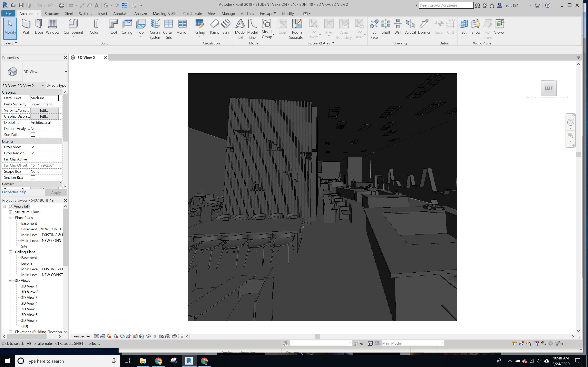
Task: Open the Manage menu tab
Action: 228,14
